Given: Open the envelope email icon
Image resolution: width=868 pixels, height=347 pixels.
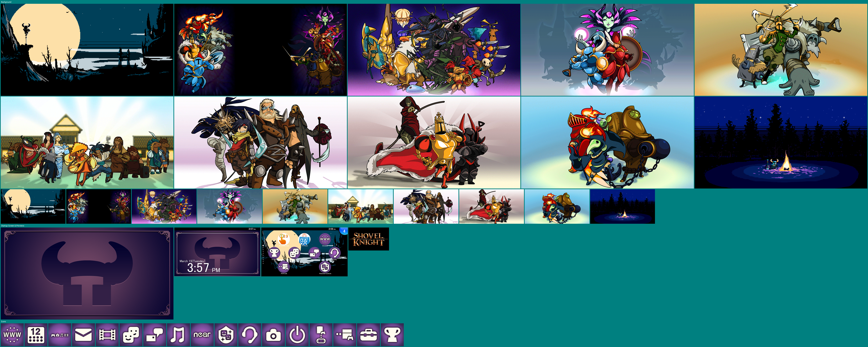Looking at the screenshot, I should [83, 335].
